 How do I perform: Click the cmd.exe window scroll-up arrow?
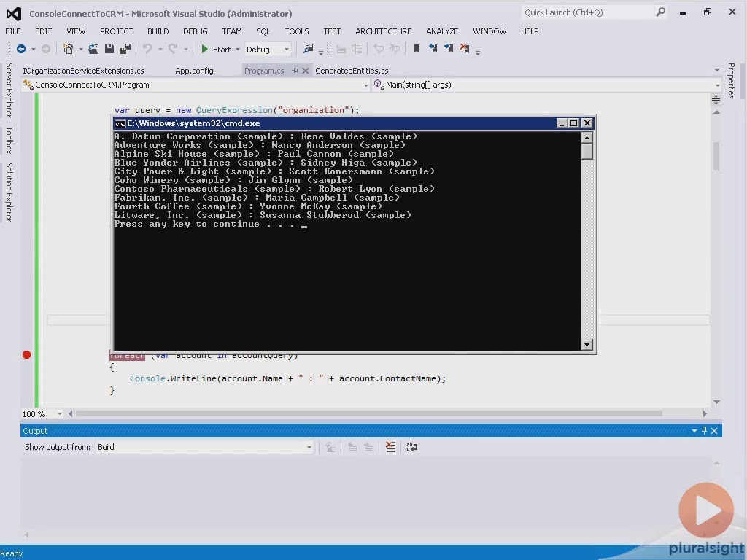point(587,138)
